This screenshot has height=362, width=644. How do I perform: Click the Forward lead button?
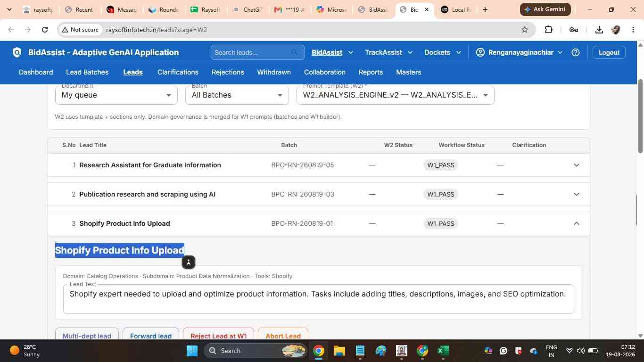tap(151, 335)
